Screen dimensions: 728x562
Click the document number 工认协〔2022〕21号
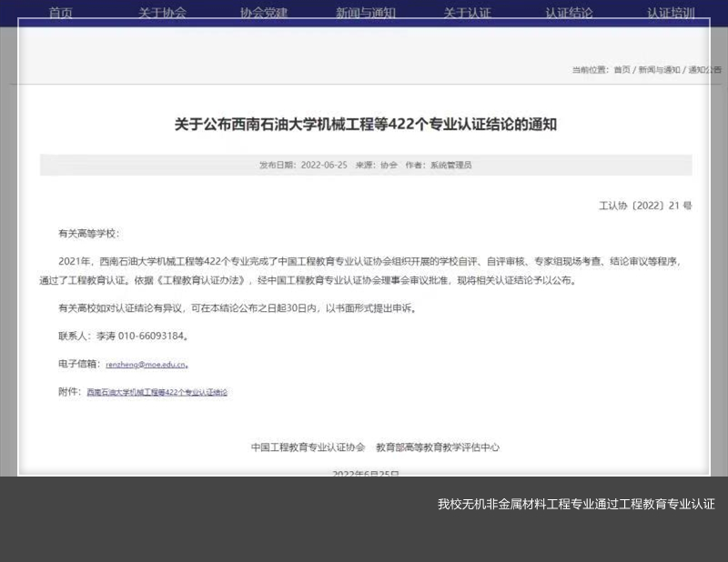tap(645, 206)
